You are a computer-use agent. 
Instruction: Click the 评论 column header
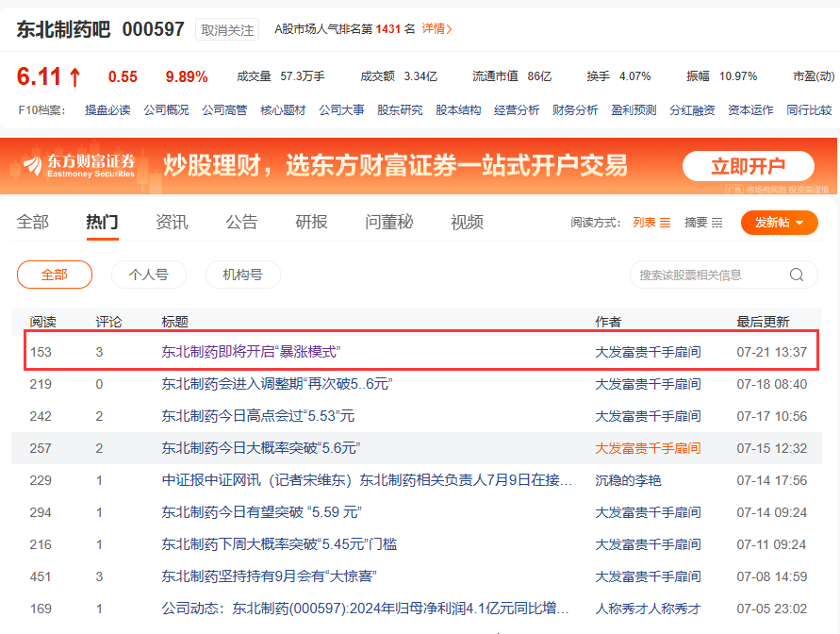pyautogui.click(x=108, y=322)
